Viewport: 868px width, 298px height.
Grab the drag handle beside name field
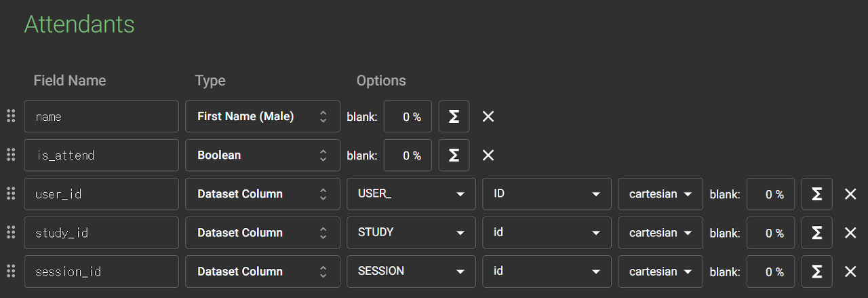(11, 116)
